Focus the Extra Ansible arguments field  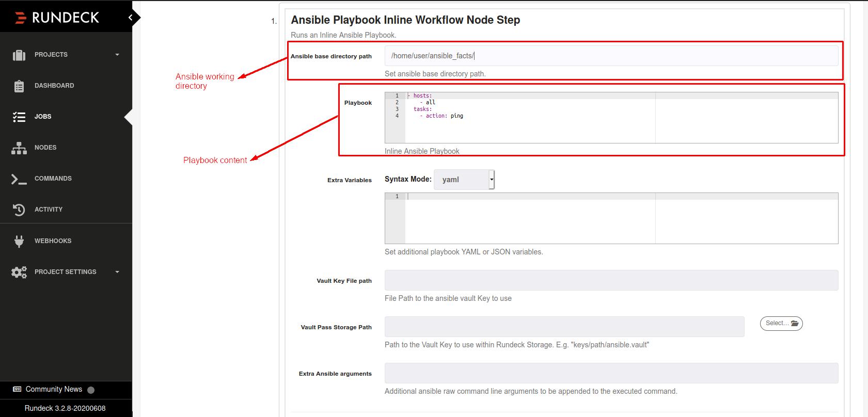click(x=611, y=373)
